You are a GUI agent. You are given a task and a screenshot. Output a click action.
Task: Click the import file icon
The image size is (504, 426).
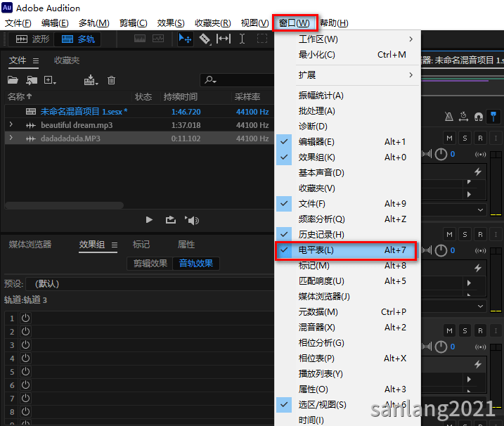32,80
